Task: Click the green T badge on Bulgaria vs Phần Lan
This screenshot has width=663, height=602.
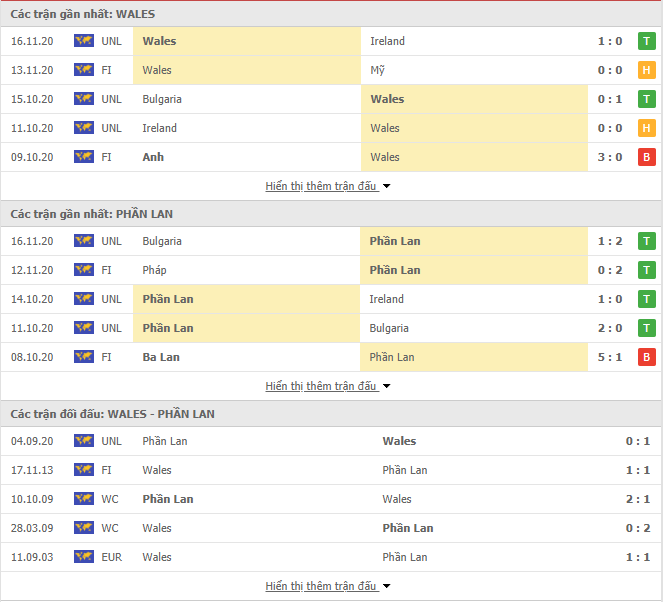Action: [647, 241]
